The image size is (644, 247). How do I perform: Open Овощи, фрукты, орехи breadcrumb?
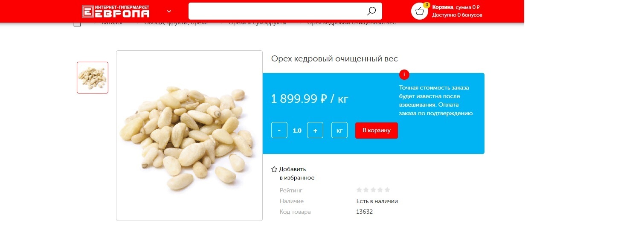coord(176,23)
